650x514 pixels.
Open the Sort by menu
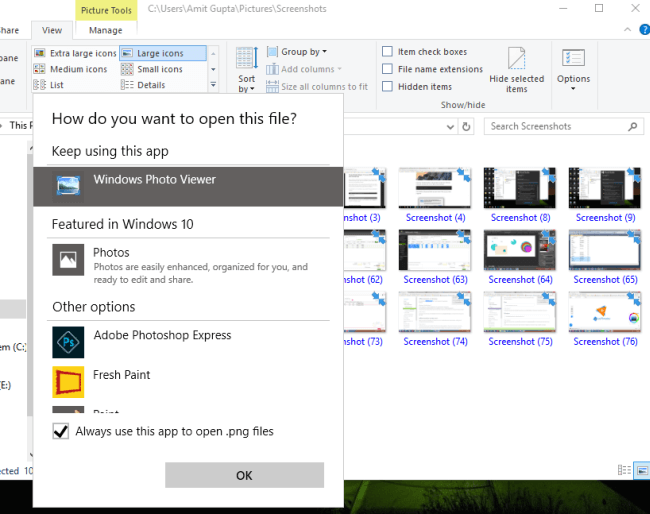(247, 70)
